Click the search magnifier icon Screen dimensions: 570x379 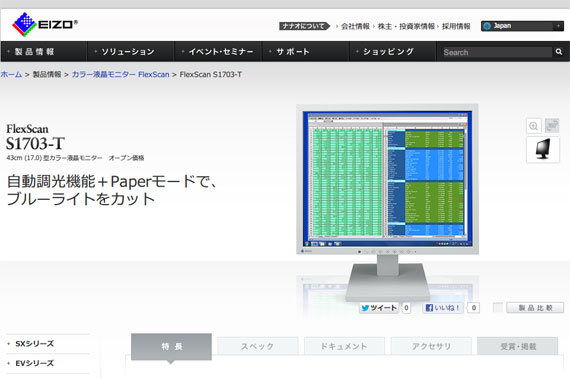click(x=559, y=52)
